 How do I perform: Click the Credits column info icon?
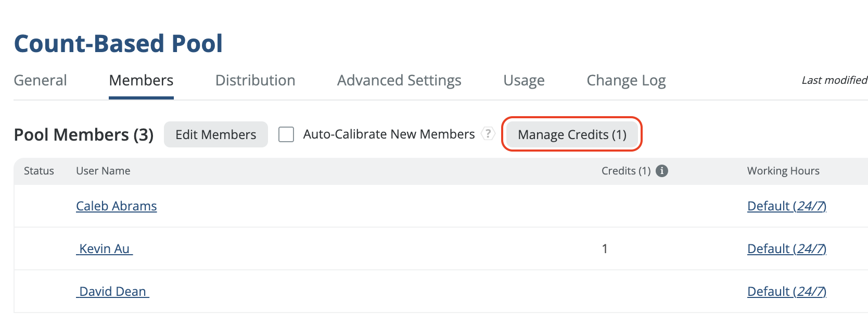(662, 171)
